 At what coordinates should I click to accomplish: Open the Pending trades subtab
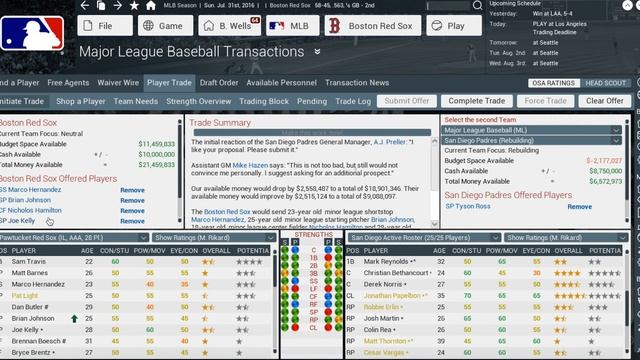pyautogui.click(x=312, y=101)
